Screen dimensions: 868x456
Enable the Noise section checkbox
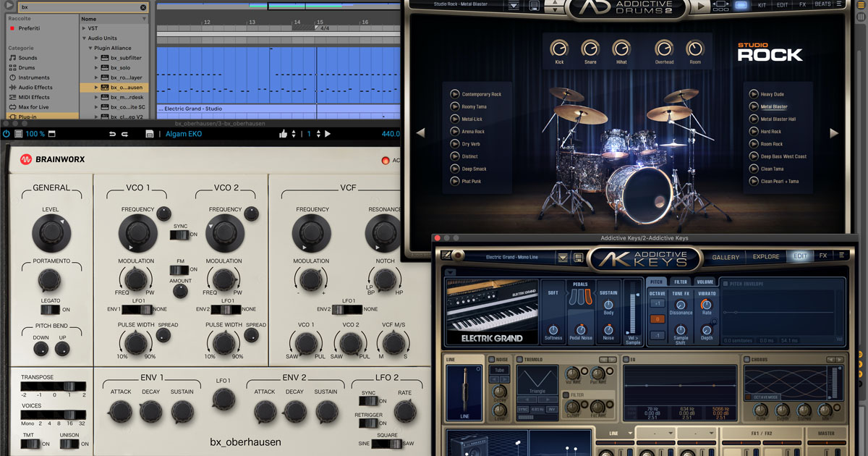[x=491, y=360]
